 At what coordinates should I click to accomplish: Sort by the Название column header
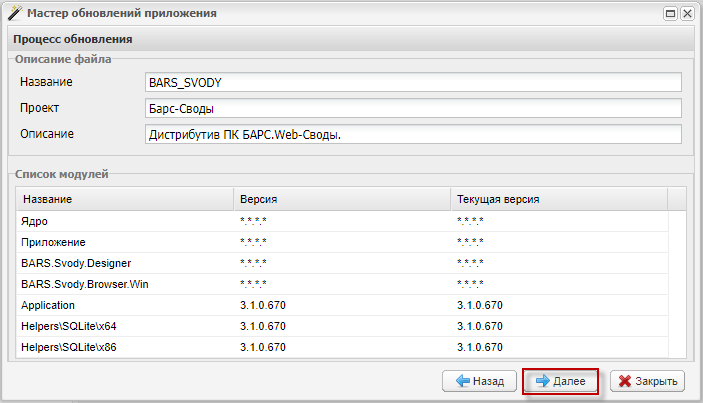(122, 199)
